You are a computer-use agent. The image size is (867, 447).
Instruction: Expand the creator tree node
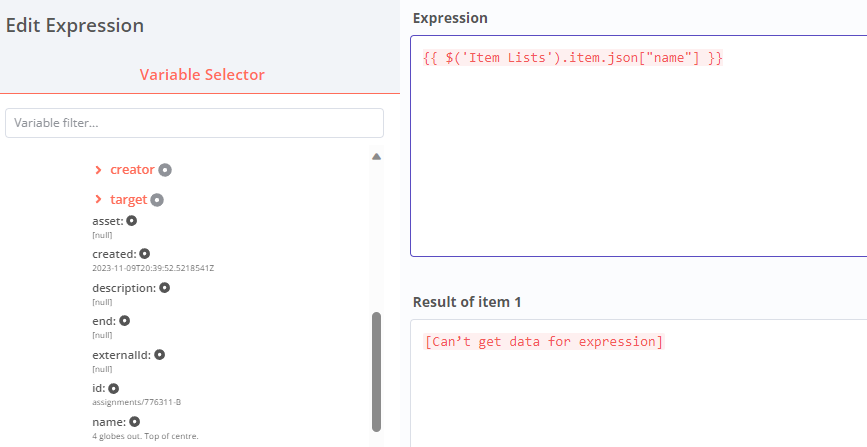click(98, 170)
